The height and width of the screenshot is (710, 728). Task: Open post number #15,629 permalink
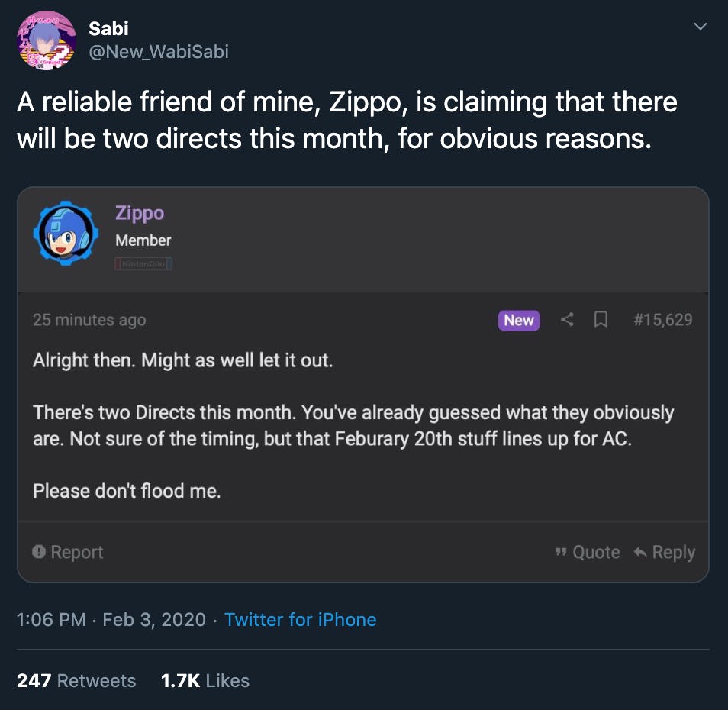pyautogui.click(x=662, y=320)
